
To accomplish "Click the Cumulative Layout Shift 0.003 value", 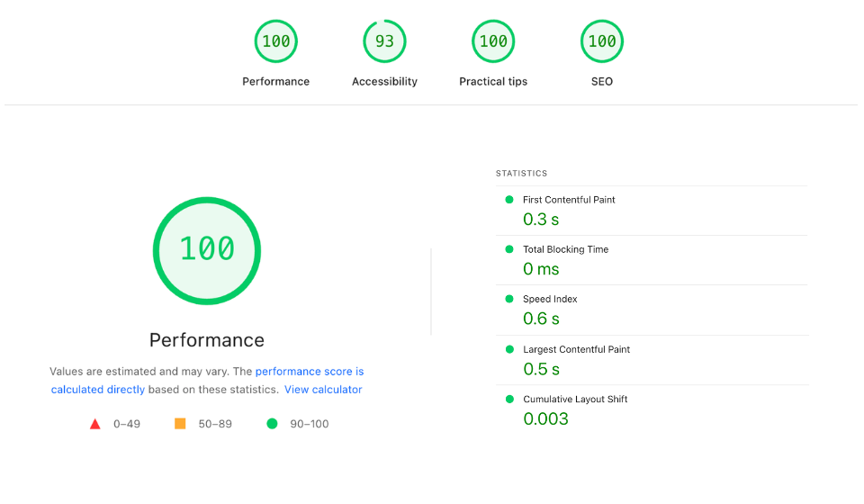I will (545, 418).
